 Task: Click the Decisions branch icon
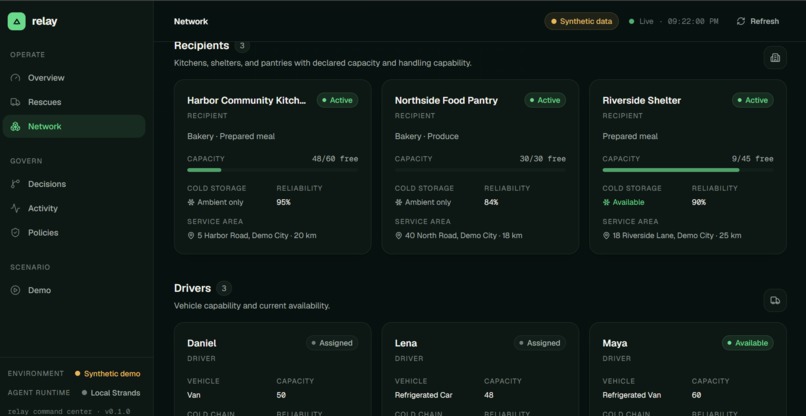15,184
